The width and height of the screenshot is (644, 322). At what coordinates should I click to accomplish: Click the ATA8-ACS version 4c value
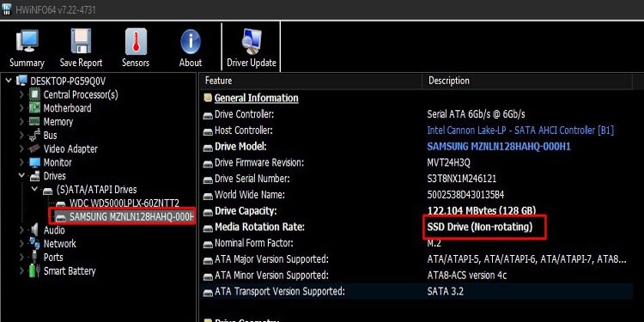pyautogui.click(x=467, y=276)
